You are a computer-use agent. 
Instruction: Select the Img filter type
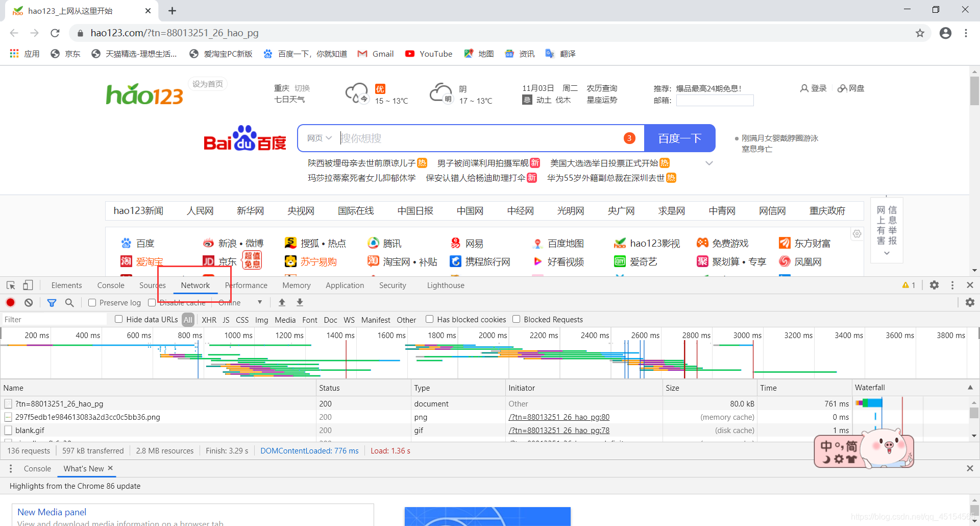click(x=261, y=320)
